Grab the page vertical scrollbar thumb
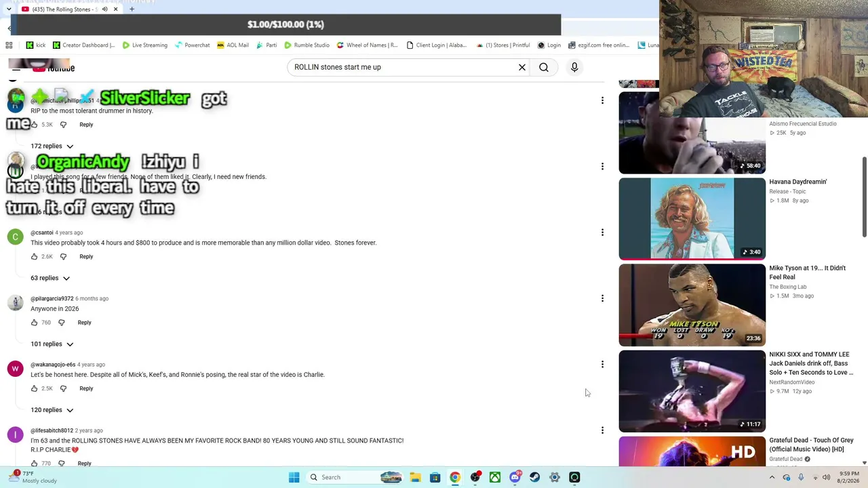Viewport: 868px width, 488px height. coord(864,198)
